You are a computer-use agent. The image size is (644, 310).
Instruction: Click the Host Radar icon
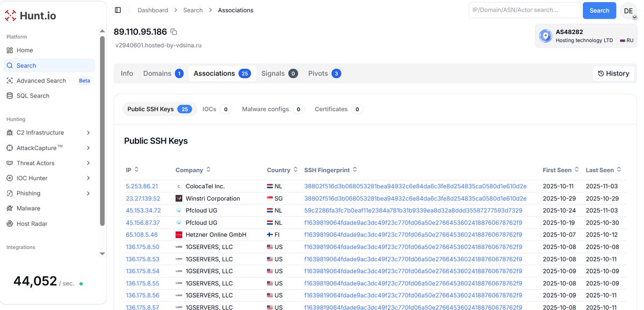click(x=10, y=223)
